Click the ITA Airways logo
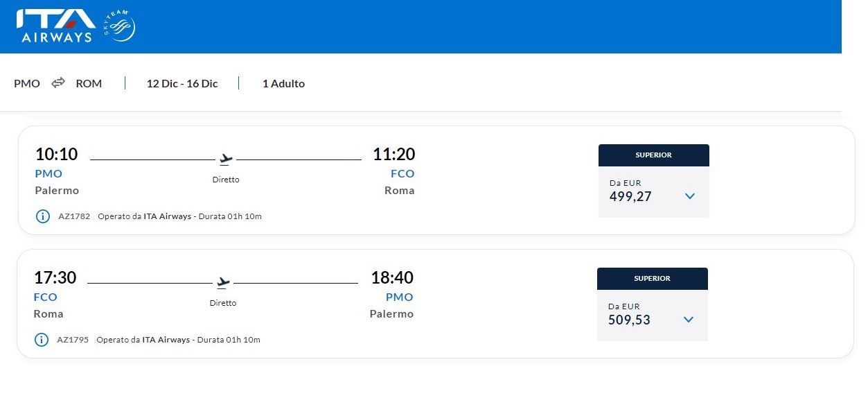The width and height of the screenshot is (868, 398). pyautogui.click(x=55, y=26)
